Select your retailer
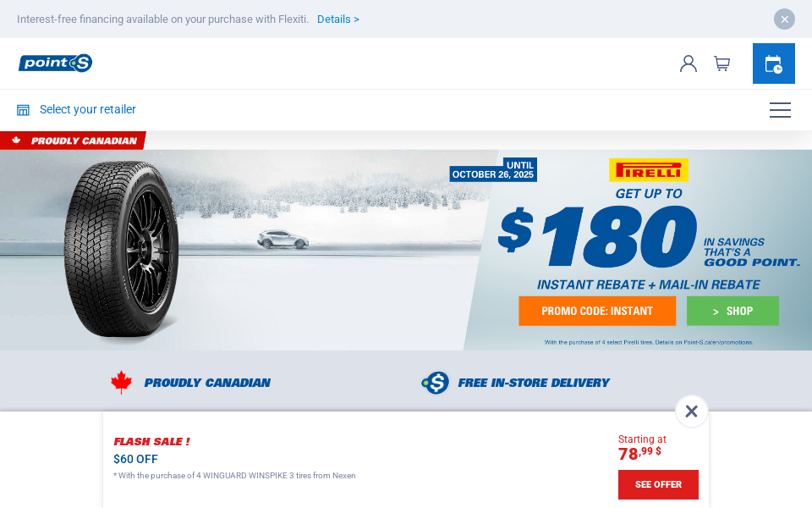 point(87,109)
